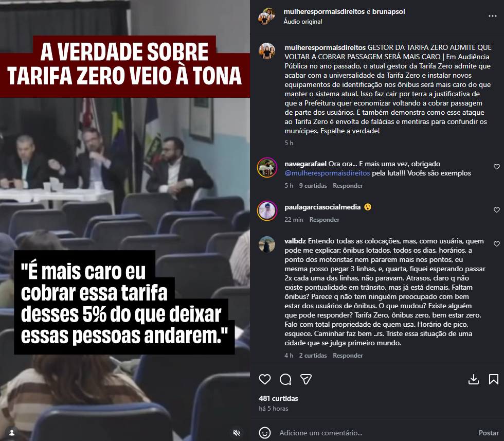View who liked via 481 curtidas

click(x=278, y=398)
